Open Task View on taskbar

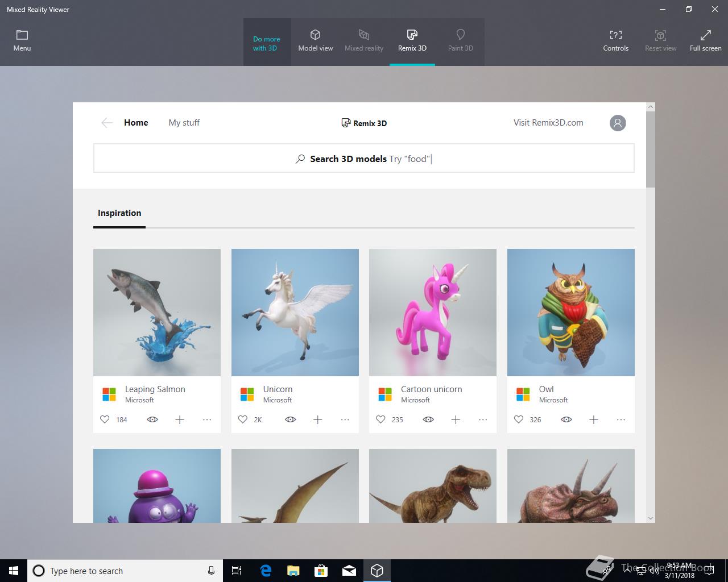tap(237, 571)
